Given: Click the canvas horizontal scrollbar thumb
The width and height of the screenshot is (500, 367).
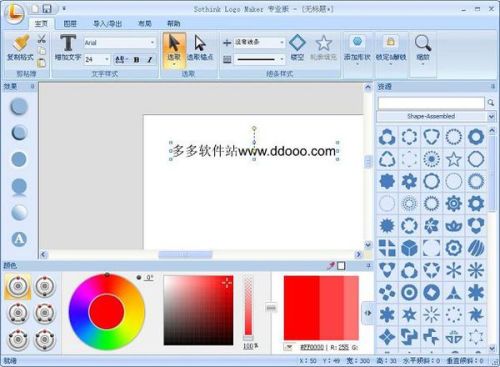Looking at the screenshot, I should [x=185, y=255].
